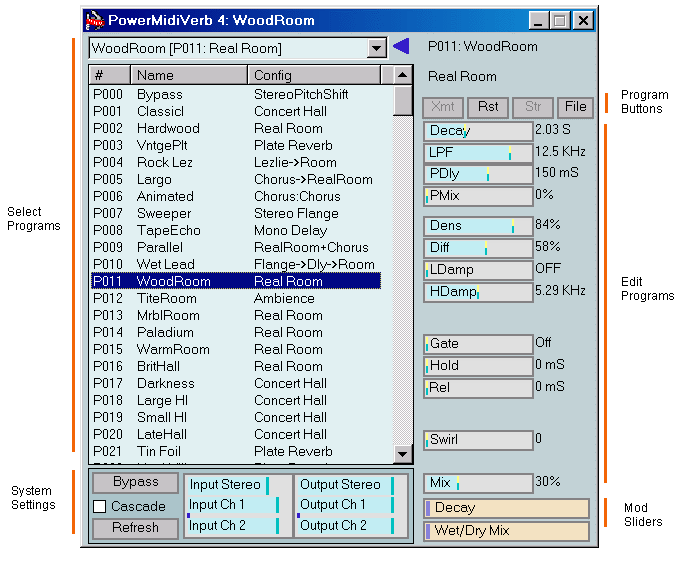This screenshot has height=567, width=680.
Task: Click the File program button
Action: pos(574,106)
